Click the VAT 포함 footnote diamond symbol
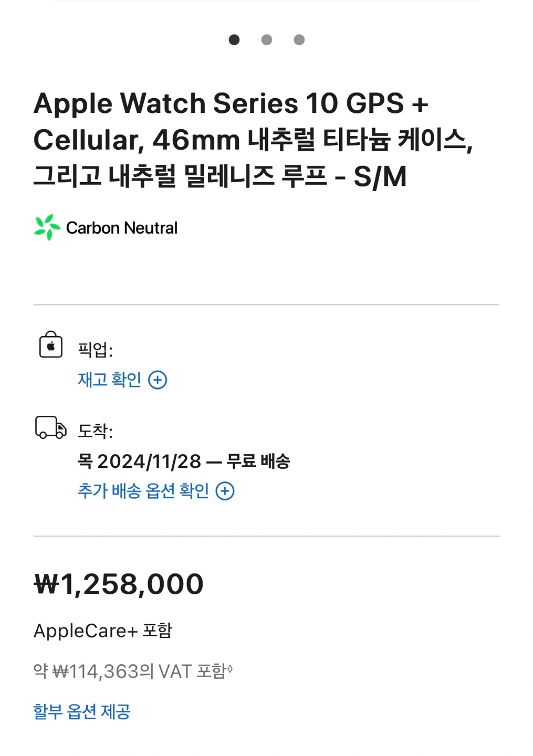Image resolution: width=533 pixels, height=756 pixels. 229,668
